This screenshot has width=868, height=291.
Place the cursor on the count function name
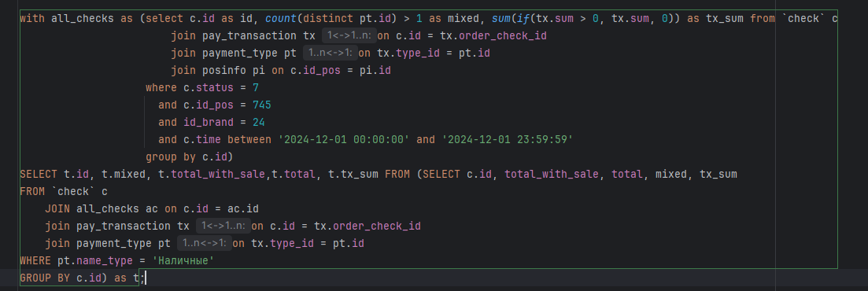pos(281,19)
